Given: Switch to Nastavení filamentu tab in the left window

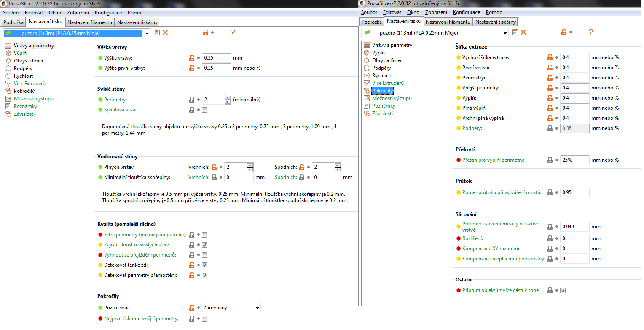Looking at the screenshot, I should 90,22.
